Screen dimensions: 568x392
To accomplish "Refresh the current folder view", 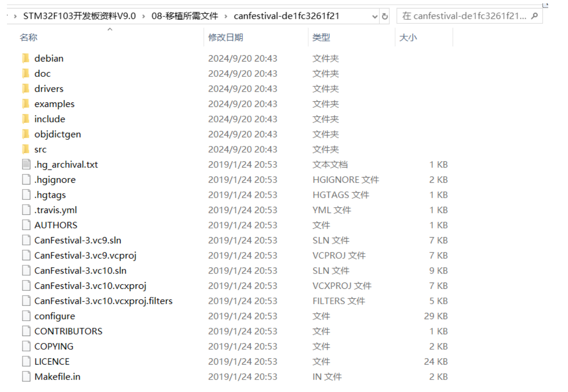I will [x=385, y=16].
